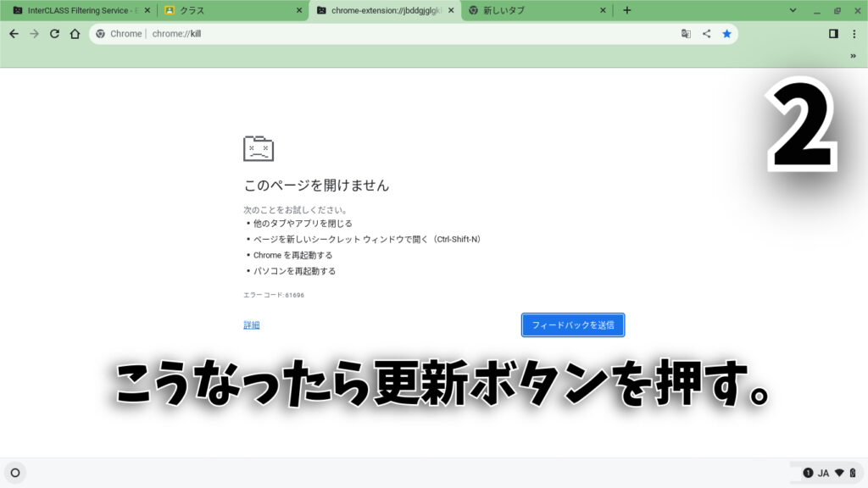Expand the hidden bookmarks chevron
868x488 pixels.
(x=853, y=56)
